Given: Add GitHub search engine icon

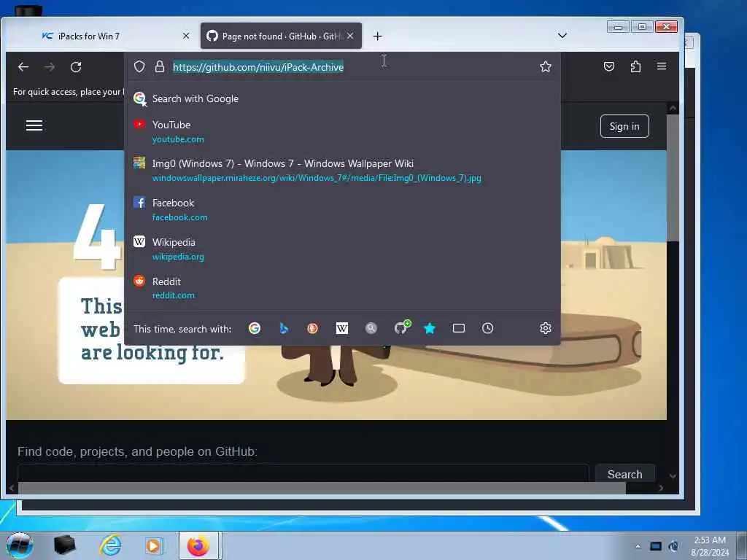Looking at the screenshot, I should (402, 327).
